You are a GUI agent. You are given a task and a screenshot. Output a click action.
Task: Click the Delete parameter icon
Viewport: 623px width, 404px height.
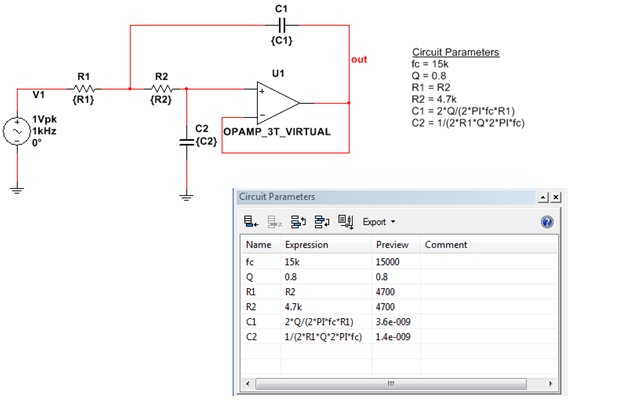click(275, 222)
